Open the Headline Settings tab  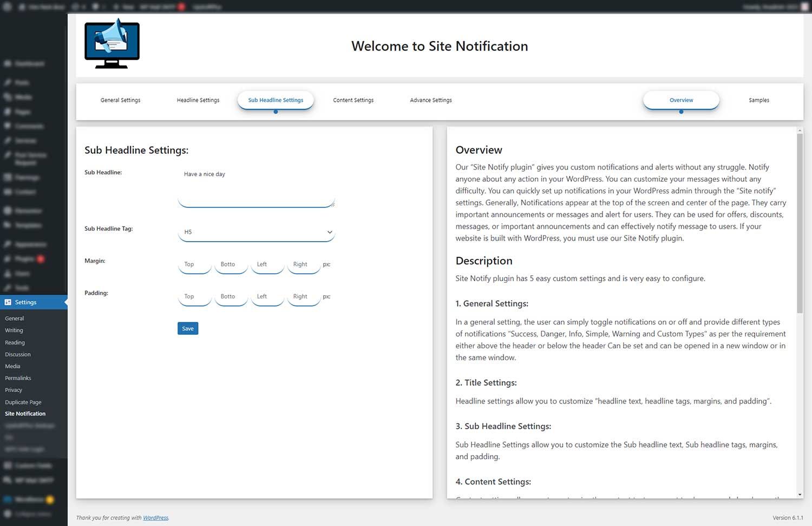198,100
